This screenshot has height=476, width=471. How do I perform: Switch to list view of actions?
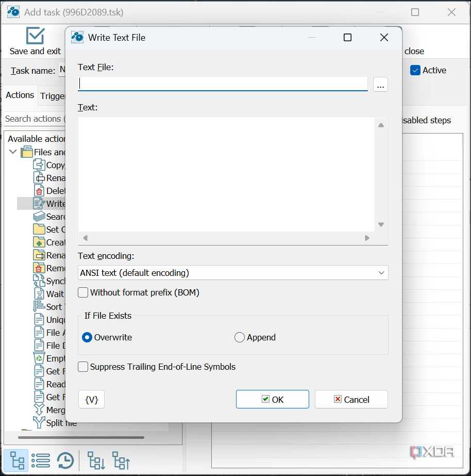pos(41,460)
